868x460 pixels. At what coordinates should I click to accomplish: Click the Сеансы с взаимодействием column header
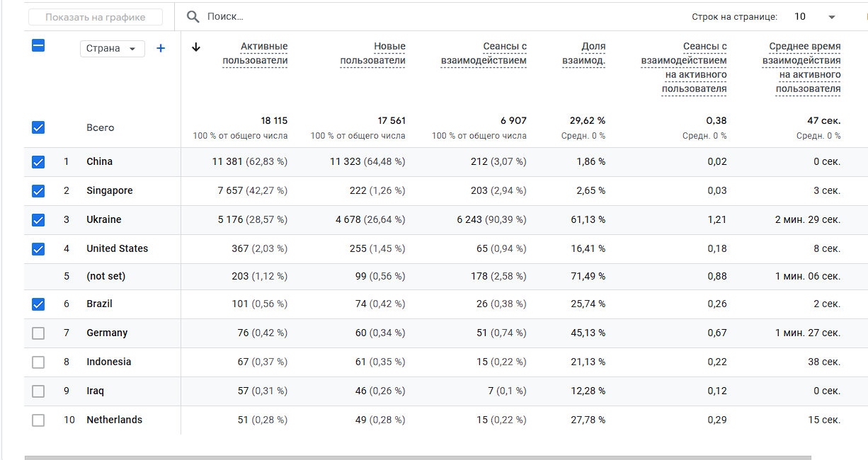(x=484, y=54)
